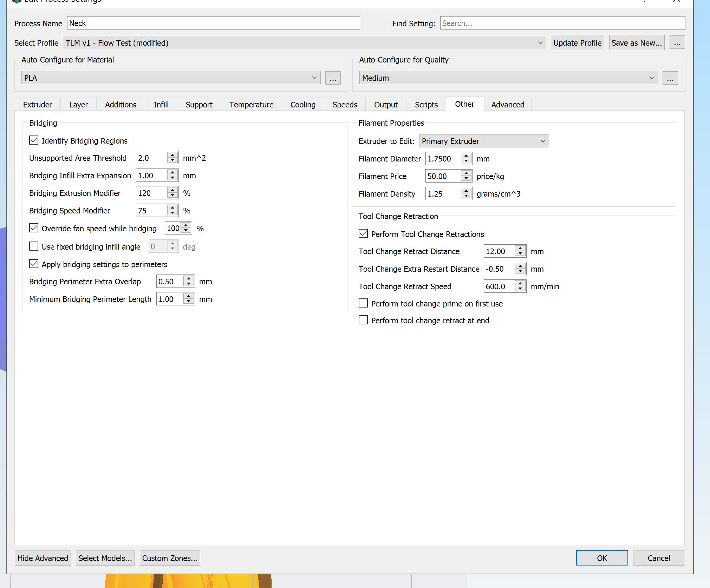Screen dimensions: 710x588
Task: Click the Find Setting search field
Action: [563, 23]
